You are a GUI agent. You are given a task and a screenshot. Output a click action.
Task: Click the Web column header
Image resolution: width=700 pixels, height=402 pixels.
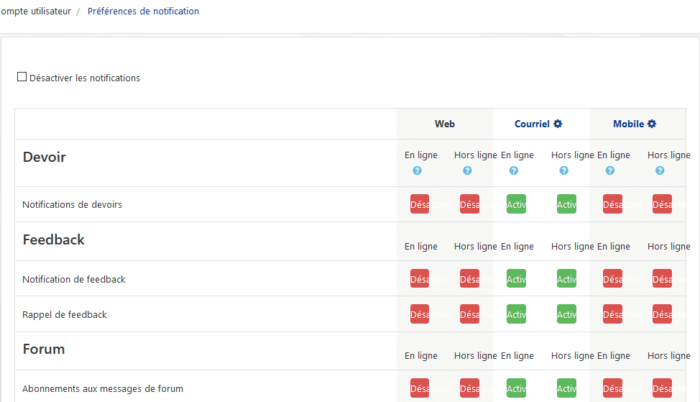tap(445, 124)
